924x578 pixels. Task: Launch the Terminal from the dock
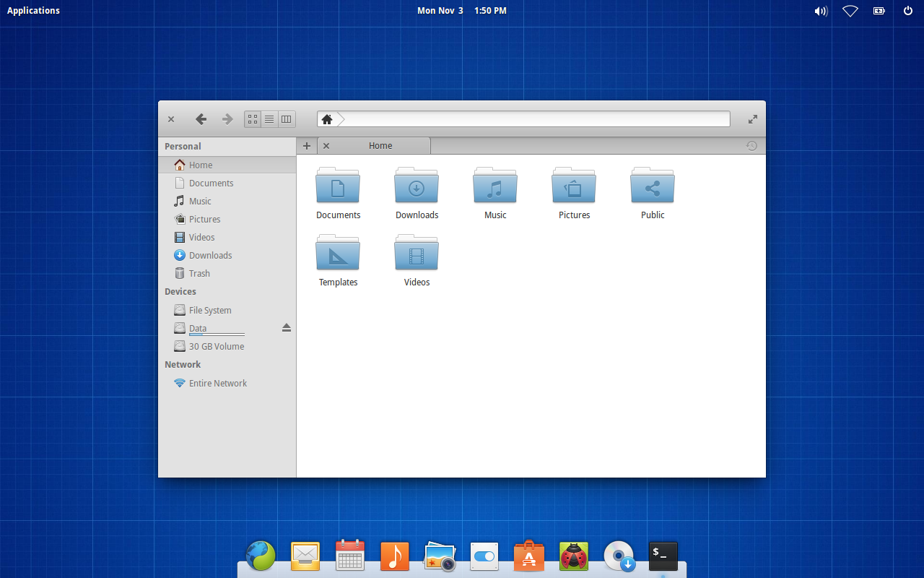[663, 556]
